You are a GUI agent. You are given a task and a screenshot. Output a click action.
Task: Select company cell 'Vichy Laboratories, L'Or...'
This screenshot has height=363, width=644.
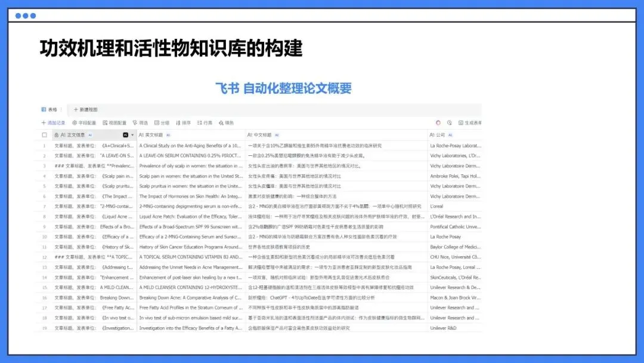tap(454, 156)
